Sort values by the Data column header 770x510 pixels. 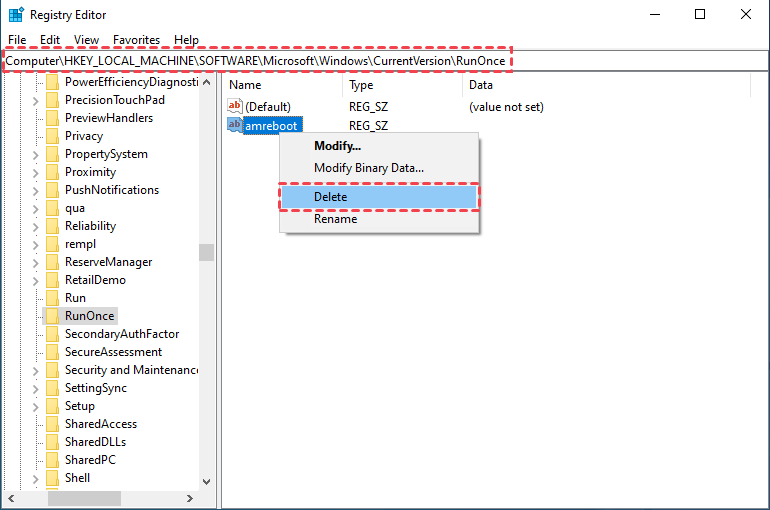[606, 85]
